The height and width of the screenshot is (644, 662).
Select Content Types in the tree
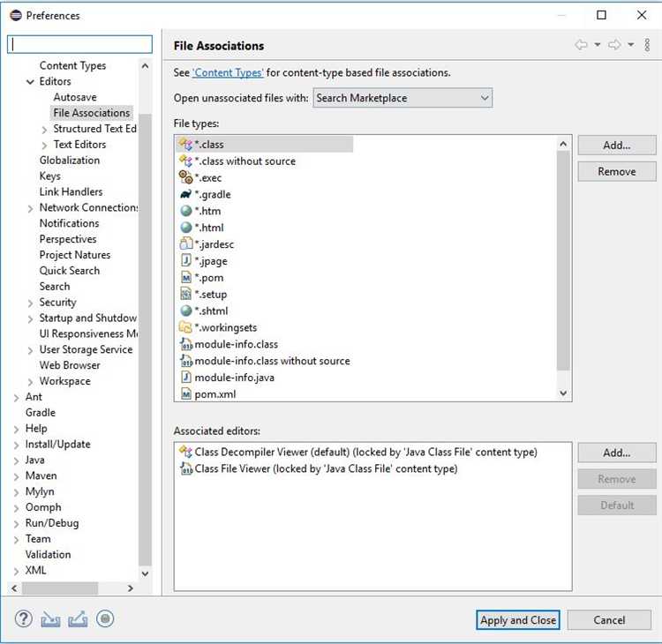tap(72, 66)
